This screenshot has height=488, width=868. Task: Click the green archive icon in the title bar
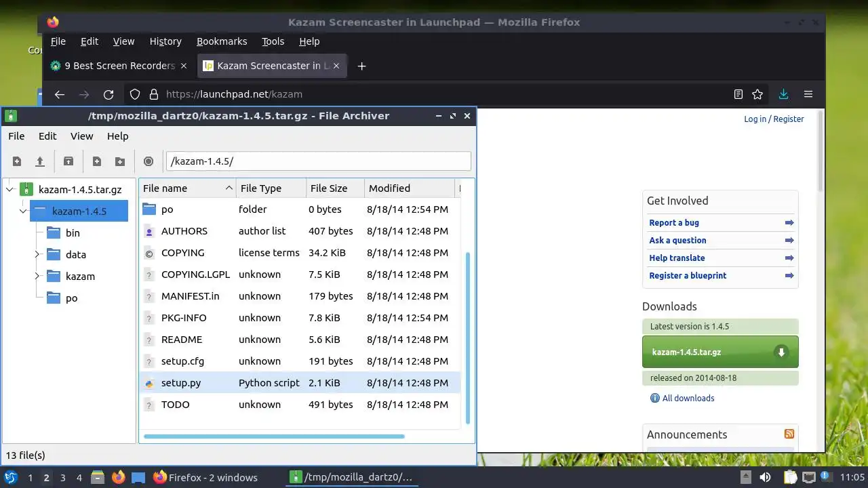tap(11, 116)
